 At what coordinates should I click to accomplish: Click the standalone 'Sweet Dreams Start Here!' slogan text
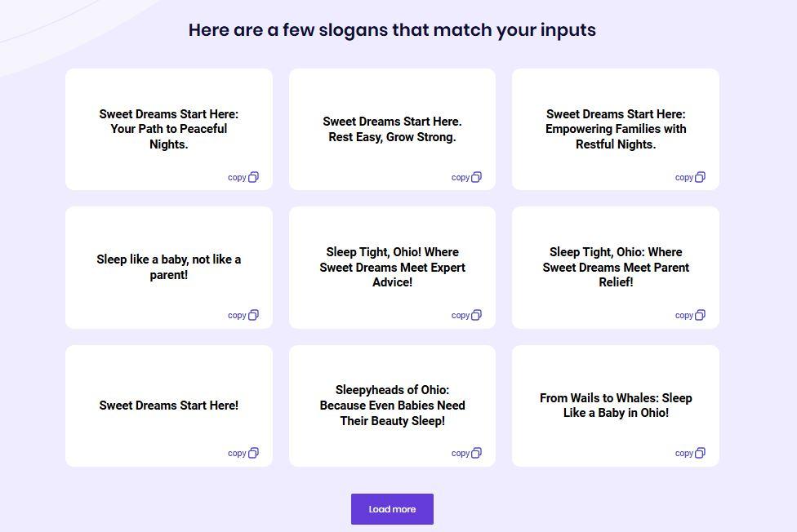click(169, 406)
